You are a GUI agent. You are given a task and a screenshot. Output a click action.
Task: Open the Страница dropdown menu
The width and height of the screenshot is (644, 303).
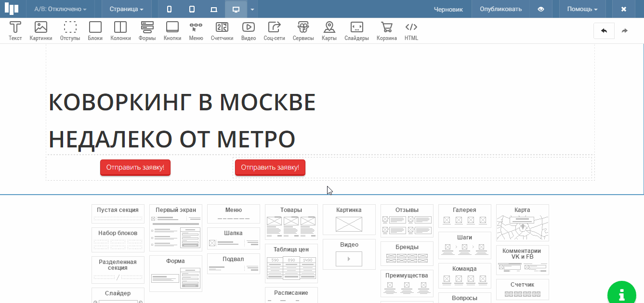pos(126,9)
